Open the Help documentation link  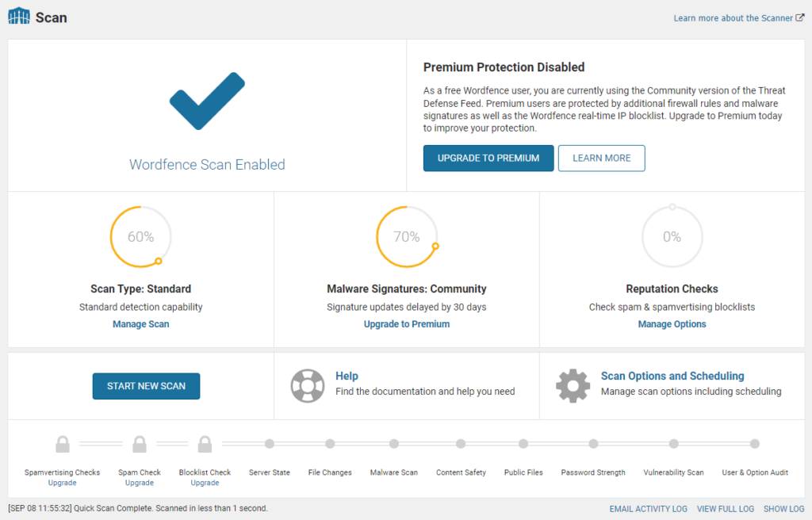coord(347,376)
